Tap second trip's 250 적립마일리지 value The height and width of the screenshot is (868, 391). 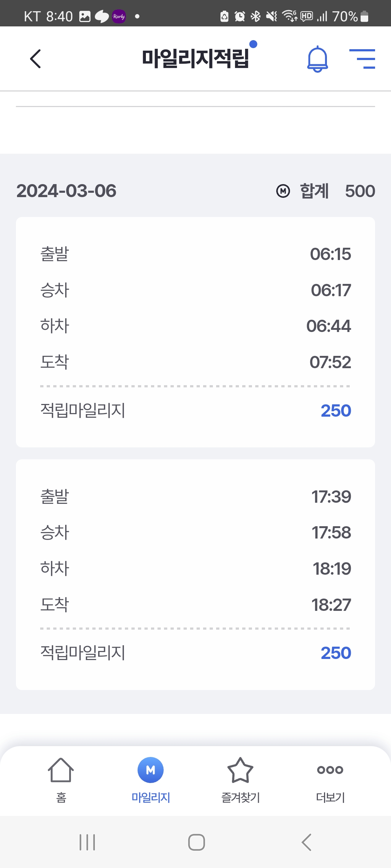(x=336, y=653)
